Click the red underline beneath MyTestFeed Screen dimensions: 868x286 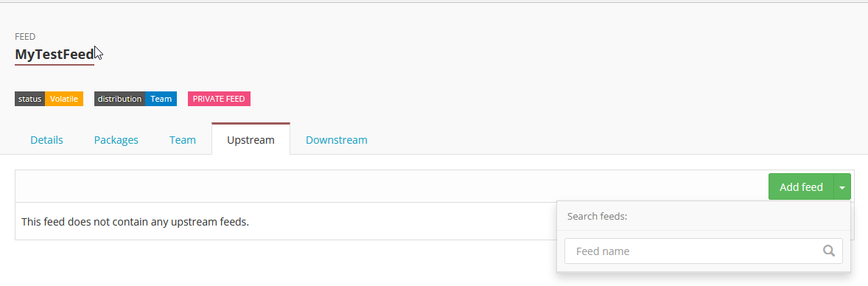coord(55,65)
